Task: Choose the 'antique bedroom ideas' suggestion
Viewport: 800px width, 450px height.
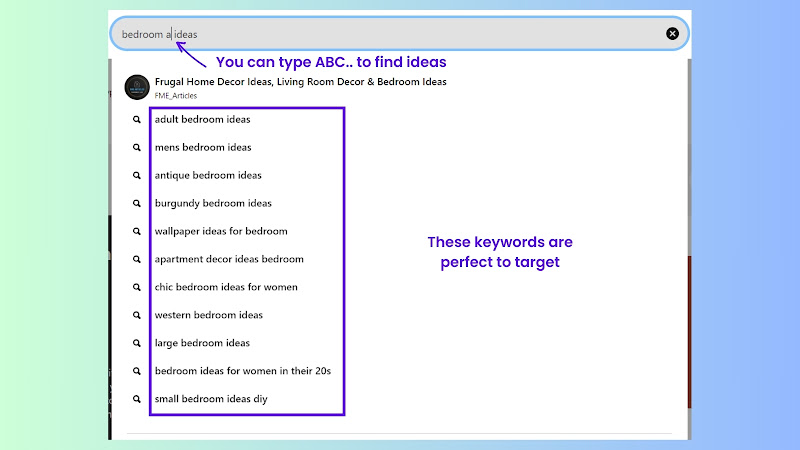Action: 208,176
